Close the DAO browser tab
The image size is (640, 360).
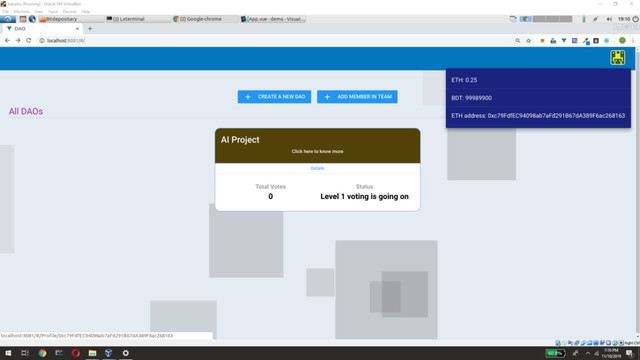(77, 29)
